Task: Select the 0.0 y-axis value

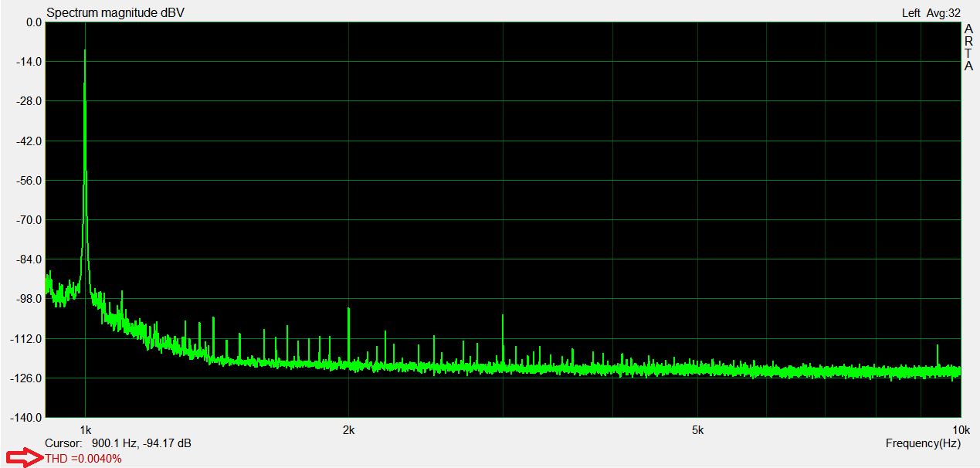Action: point(34,22)
